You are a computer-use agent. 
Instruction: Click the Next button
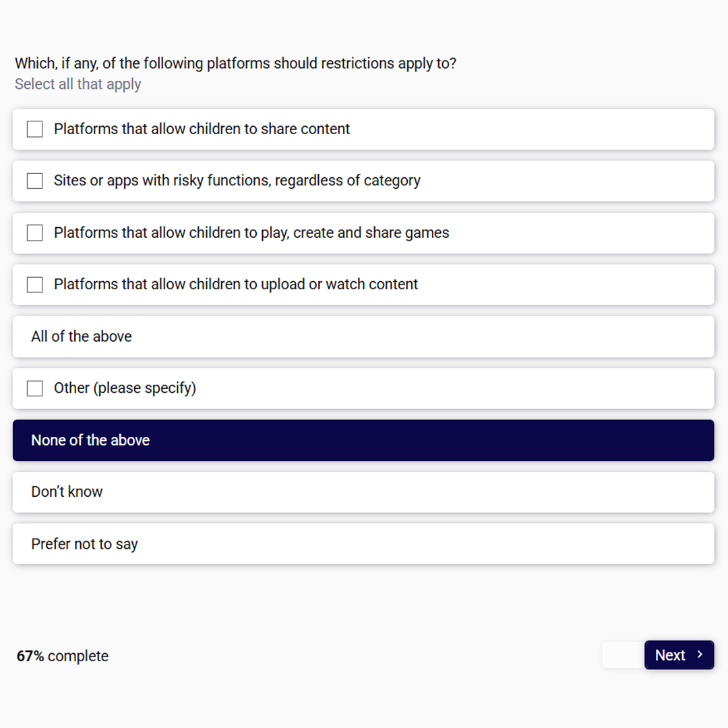679,655
